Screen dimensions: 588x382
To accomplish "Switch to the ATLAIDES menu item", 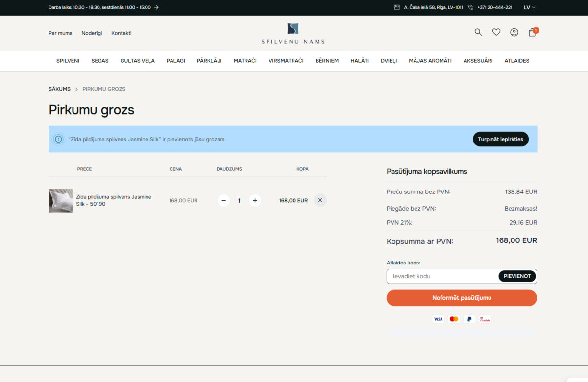I will tap(516, 61).
